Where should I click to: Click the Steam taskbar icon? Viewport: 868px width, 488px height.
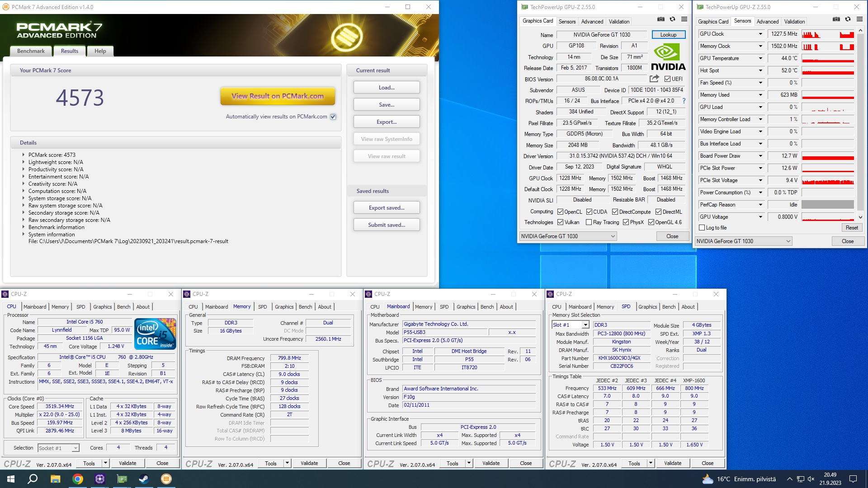point(144,479)
